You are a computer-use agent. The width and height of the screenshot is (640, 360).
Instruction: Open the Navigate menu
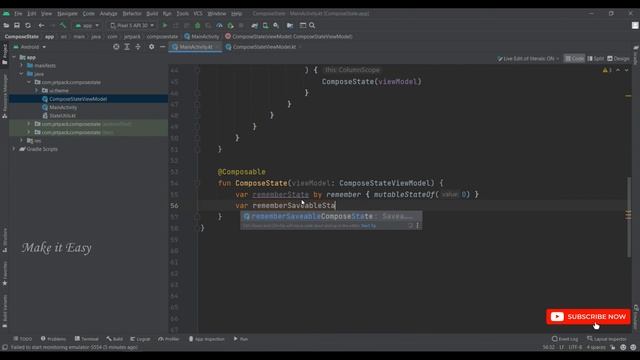point(67,13)
